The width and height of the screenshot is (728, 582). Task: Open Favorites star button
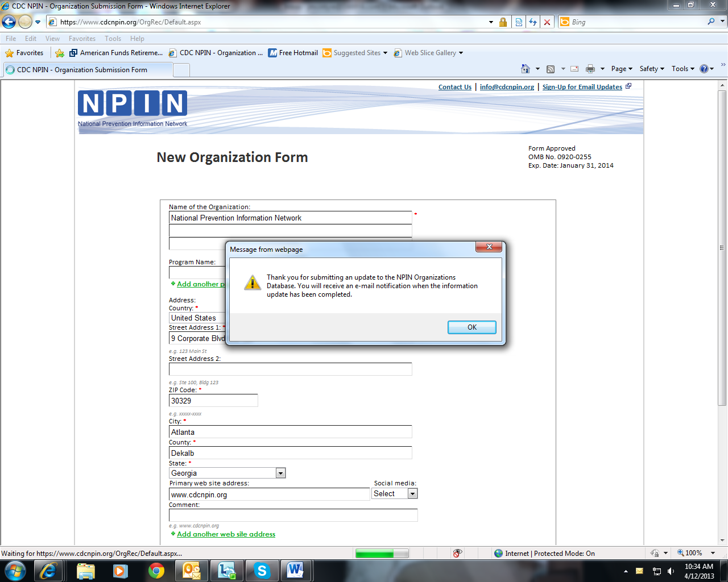point(24,53)
